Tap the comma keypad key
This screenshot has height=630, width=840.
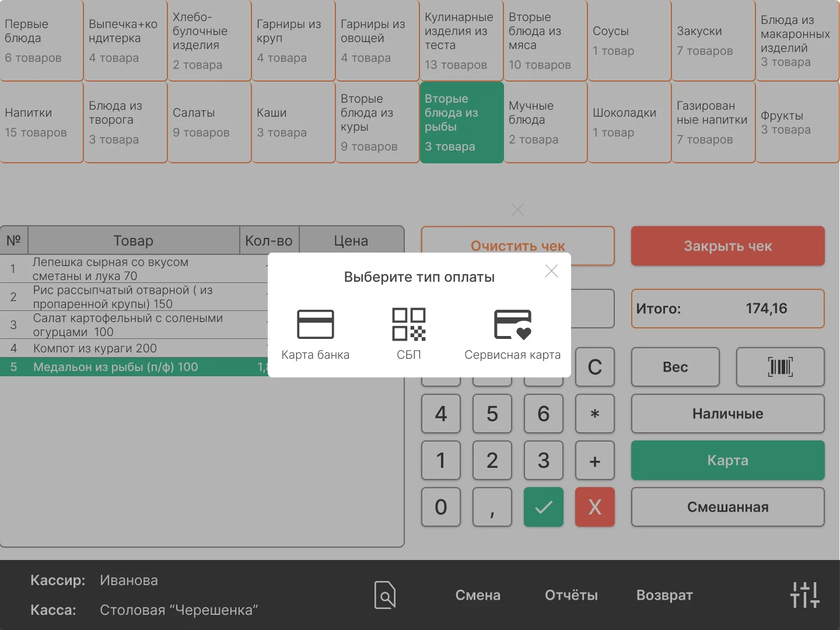coord(492,507)
